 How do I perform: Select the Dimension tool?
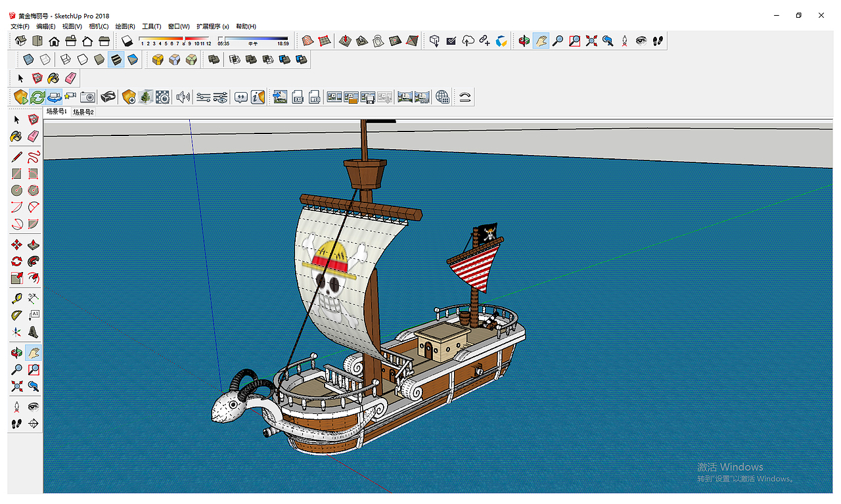33,299
